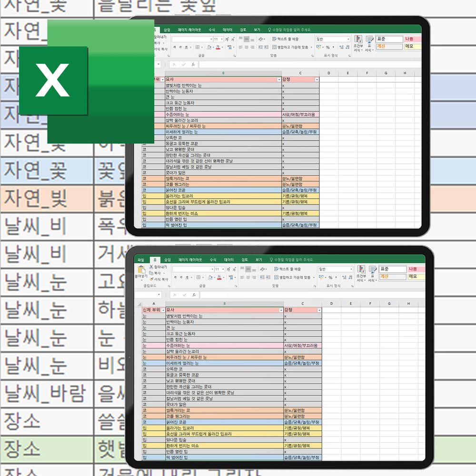Toggle Wrap Text (텍스트 줄 바꿈) in lower Excel
Screen dimensions: 476x476
tap(287, 269)
